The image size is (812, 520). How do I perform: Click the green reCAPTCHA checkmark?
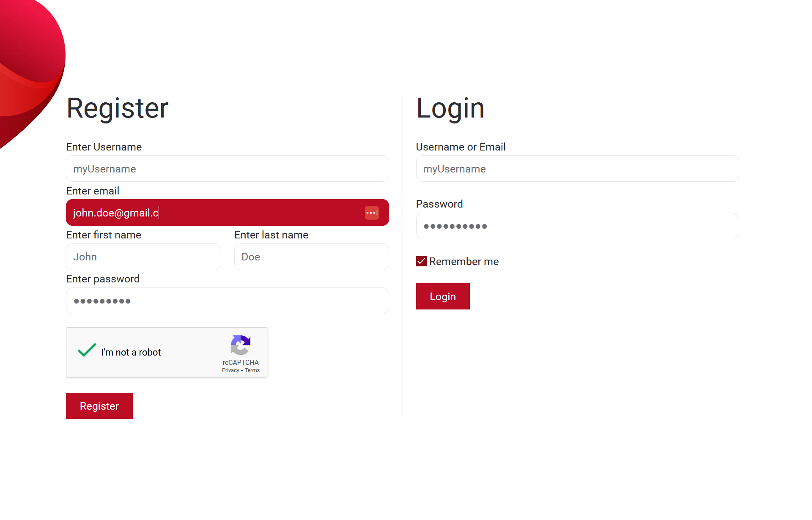(87, 350)
